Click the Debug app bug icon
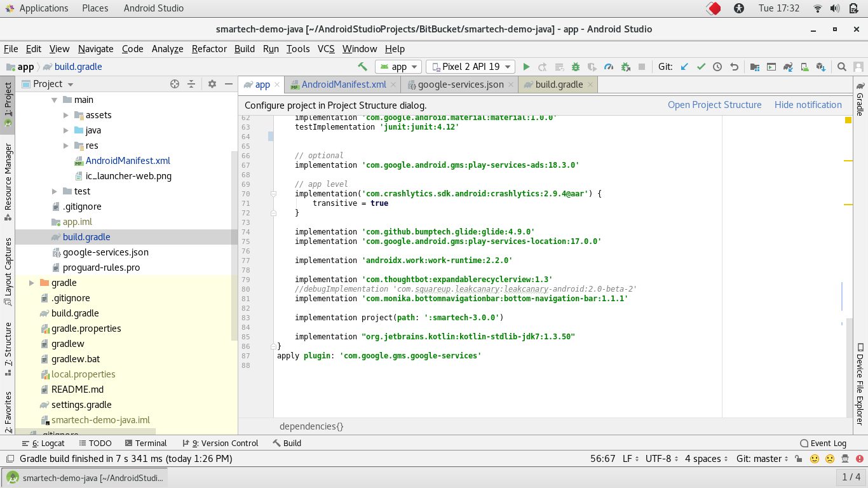 click(576, 67)
